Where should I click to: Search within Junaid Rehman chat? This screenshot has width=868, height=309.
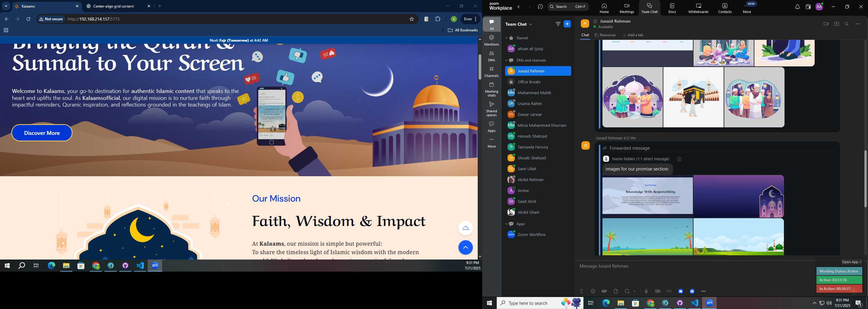click(846, 24)
